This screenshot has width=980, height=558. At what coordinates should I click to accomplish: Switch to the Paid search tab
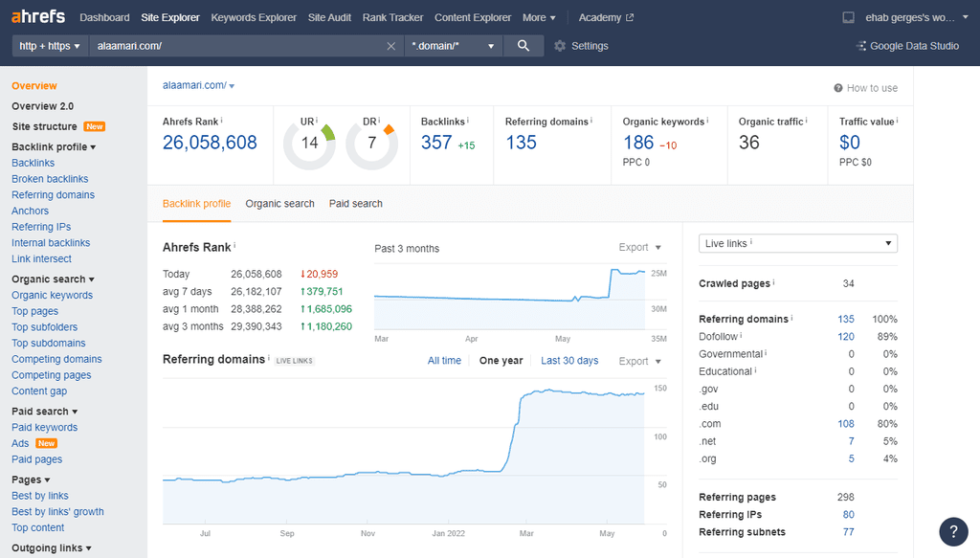click(x=356, y=204)
